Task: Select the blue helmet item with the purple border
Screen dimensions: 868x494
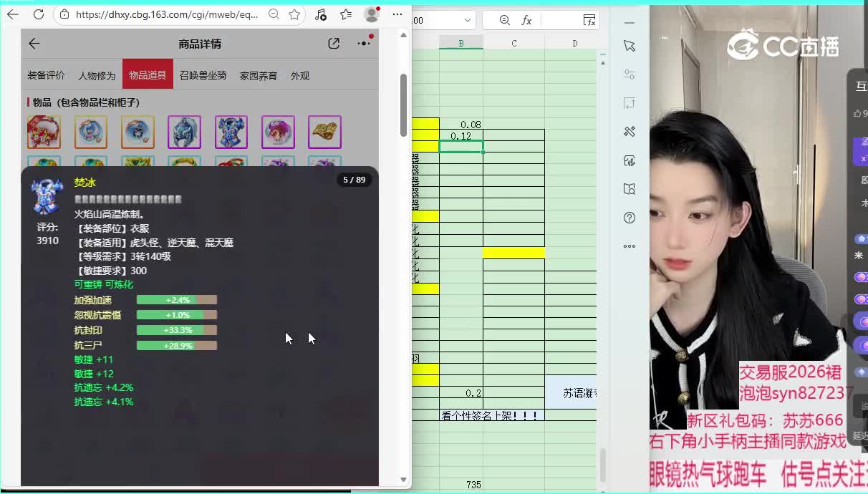Action: [184, 132]
